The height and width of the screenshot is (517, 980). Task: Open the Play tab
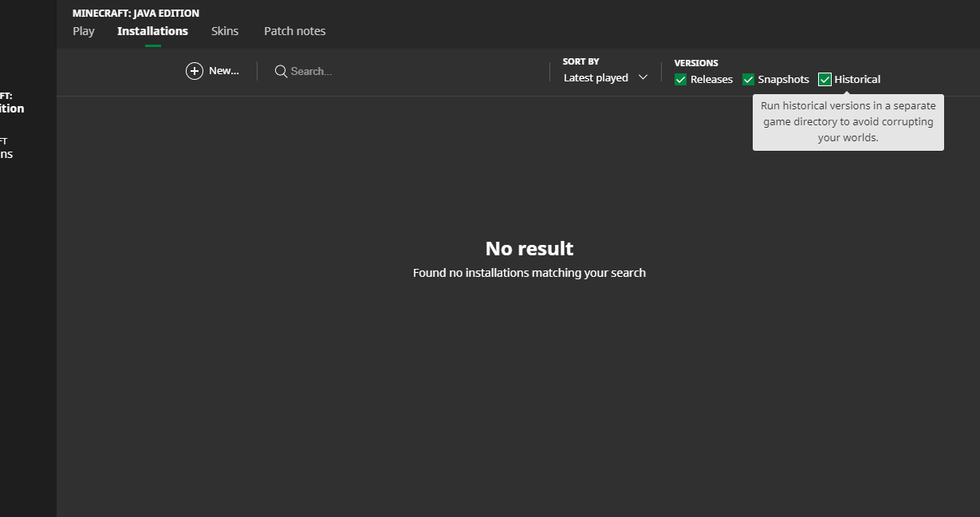tap(84, 31)
